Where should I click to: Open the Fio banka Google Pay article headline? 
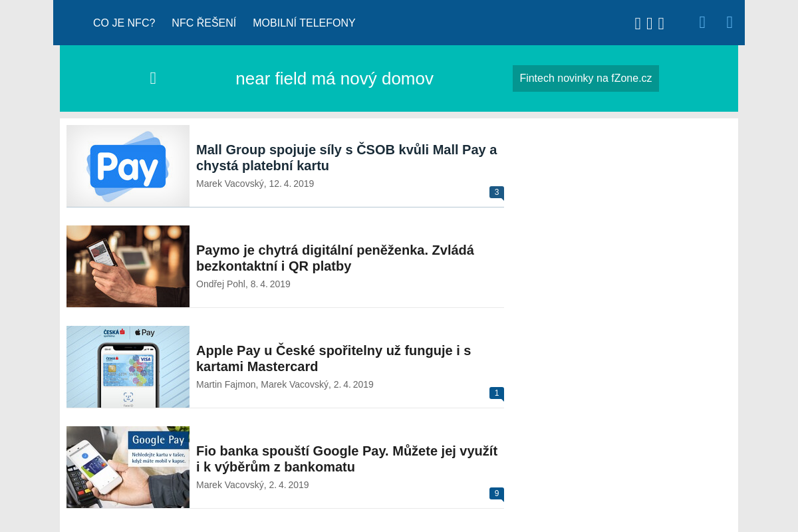click(x=346, y=459)
